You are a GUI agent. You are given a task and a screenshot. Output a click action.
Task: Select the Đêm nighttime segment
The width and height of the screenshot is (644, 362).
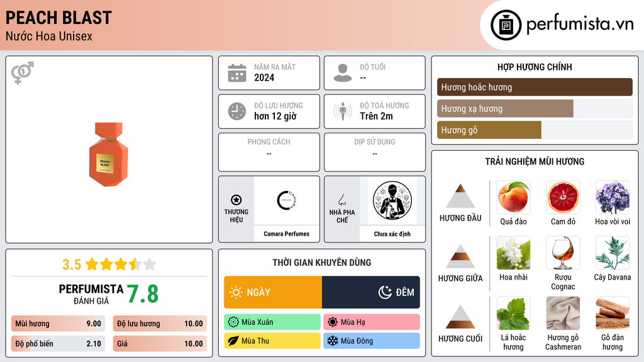click(x=371, y=292)
